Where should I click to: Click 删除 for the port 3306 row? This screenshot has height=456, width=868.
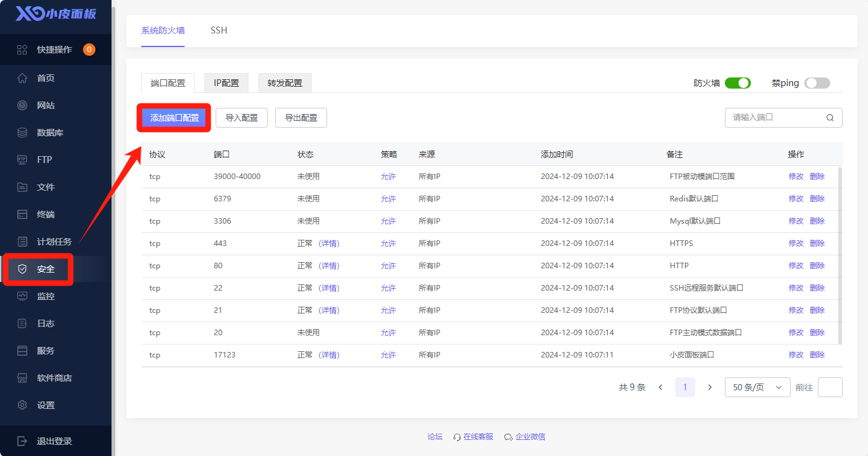click(x=817, y=221)
